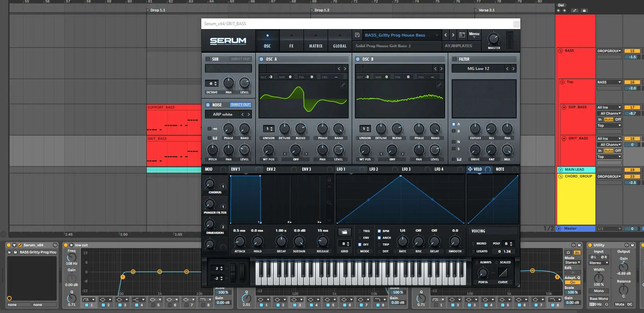The width and height of the screenshot is (644, 313).
Task: Toggle the NOISE DIRECT OUT button
Action: click(x=240, y=105)
